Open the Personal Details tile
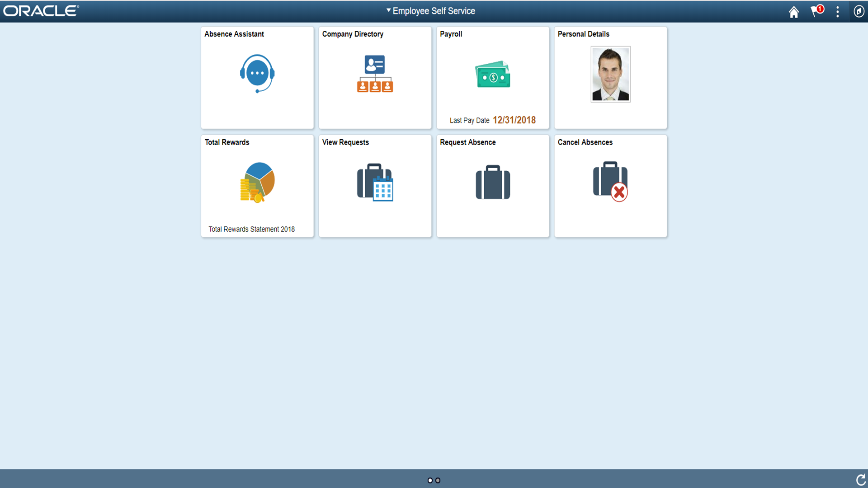The width and height of the screenshot is (868, 488). [x=610, y=77]
